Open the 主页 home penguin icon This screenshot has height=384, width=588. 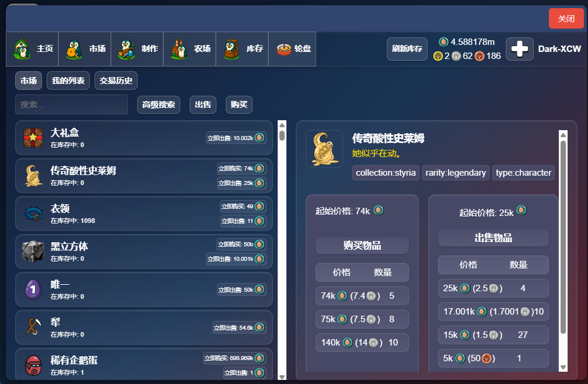(22, 49)
